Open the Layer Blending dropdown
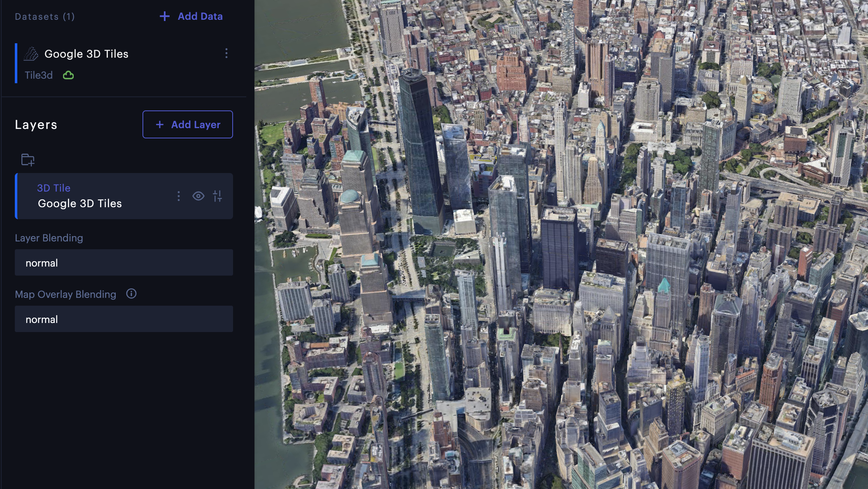This screenshot has width=868, height=489. 124,262
